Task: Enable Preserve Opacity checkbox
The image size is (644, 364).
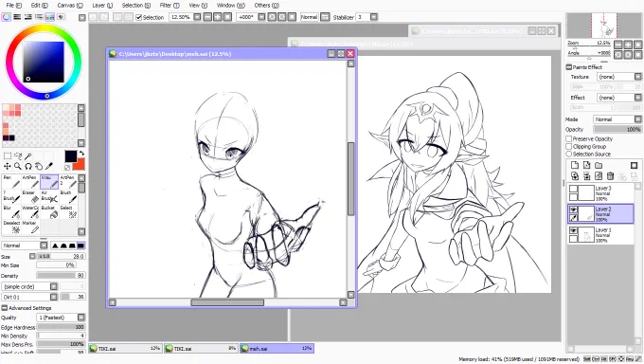Action: point(569,139)
